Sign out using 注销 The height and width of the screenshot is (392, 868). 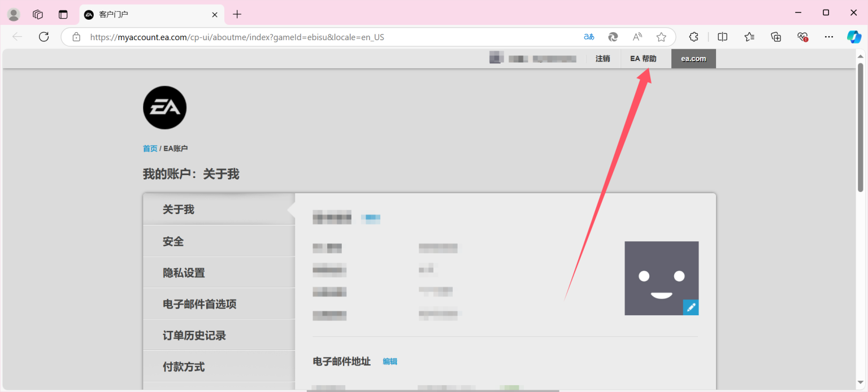click(x=602, y=58)
